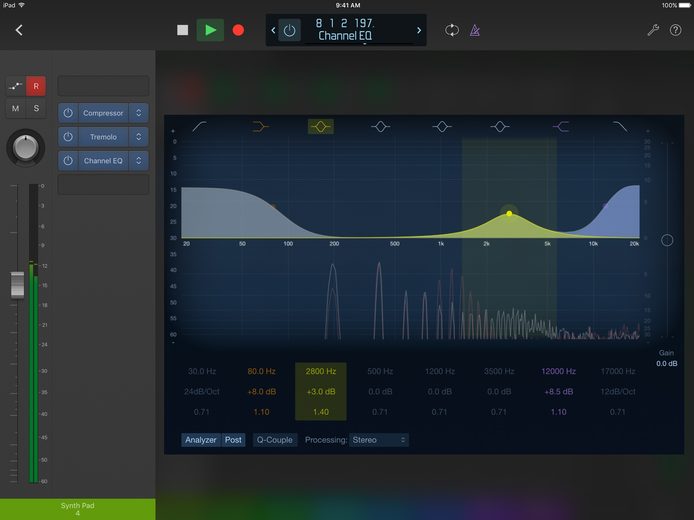Switch the analyzer Post setting
This screenshot has height=520, width=694.
point(233,440)
